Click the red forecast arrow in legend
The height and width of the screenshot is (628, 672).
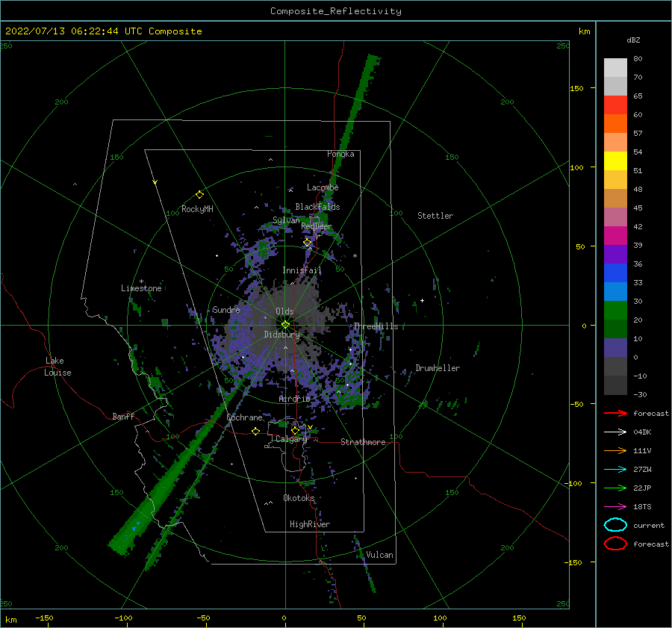615,413
